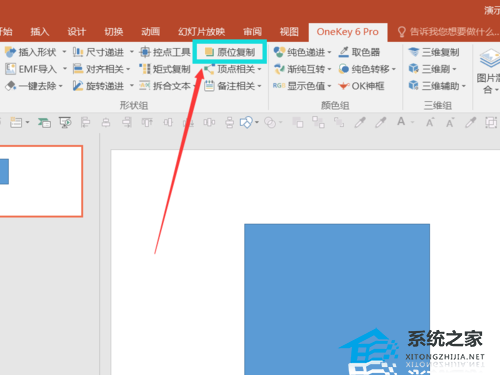The image size is (500, 375).
Task: Click the font color A icon
Action: tap(401, 122)
